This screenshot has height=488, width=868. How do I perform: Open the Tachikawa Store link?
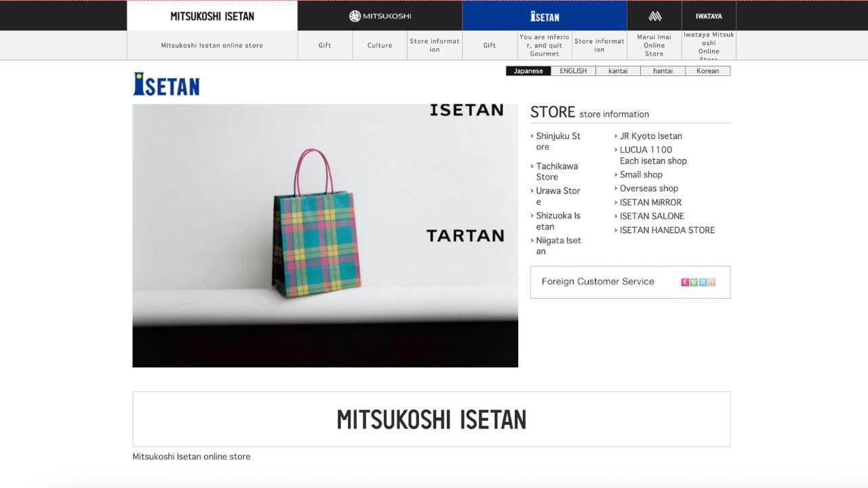(557, 171)
